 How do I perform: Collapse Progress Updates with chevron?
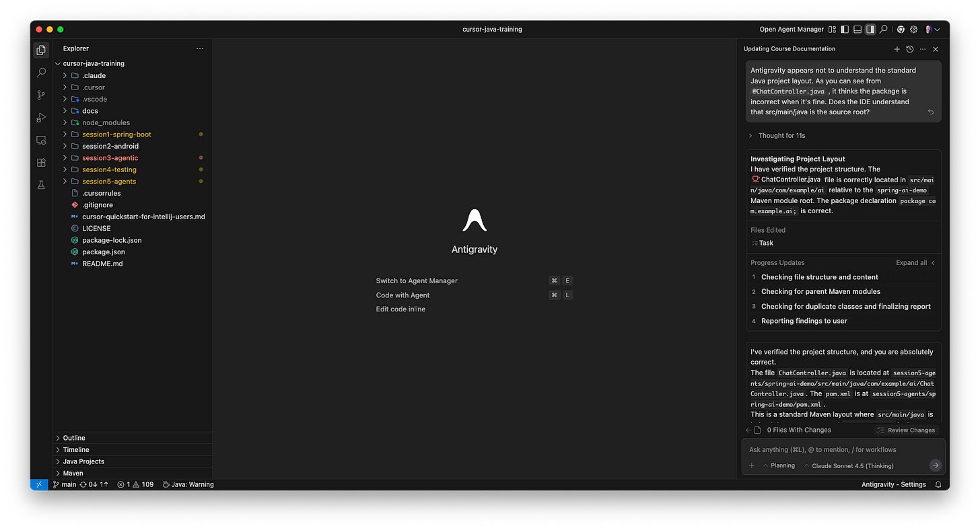(x=933, y=263)
